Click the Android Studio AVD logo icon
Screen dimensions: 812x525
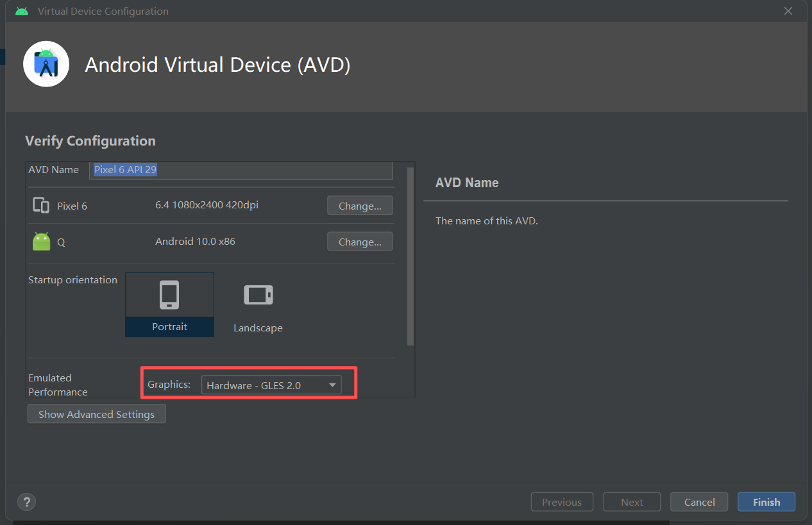click(x=46, y=64)
